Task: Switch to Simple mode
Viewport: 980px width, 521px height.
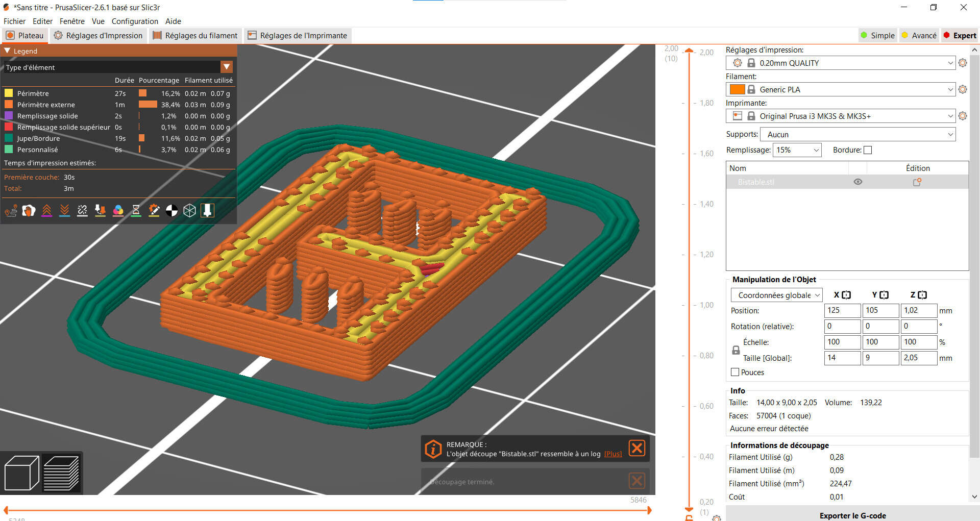Action: (877, 35)
